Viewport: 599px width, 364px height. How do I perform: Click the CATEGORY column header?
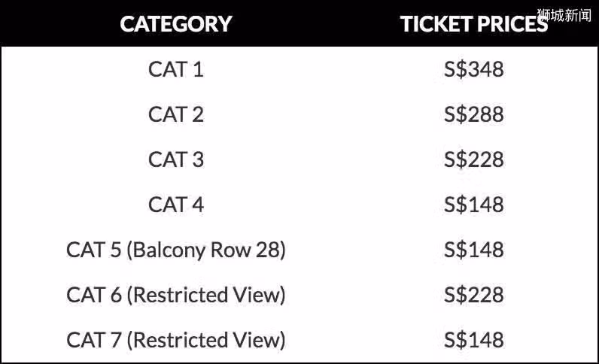(176, 23)
